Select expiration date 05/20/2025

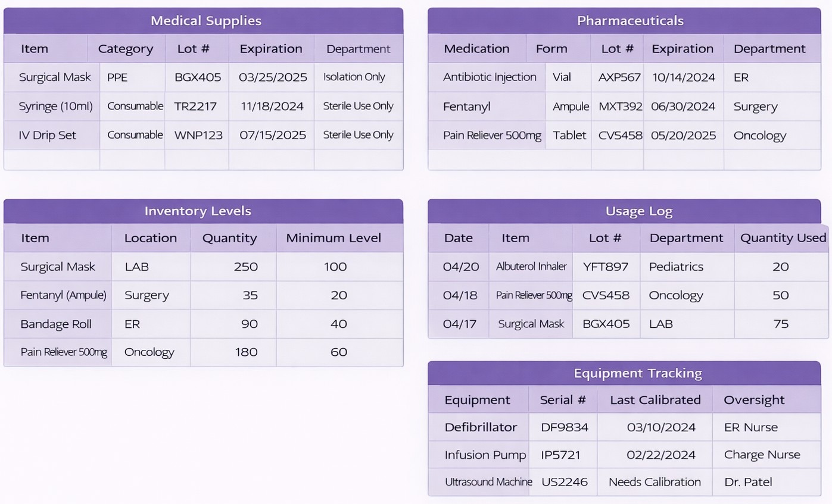click(684, 135)
